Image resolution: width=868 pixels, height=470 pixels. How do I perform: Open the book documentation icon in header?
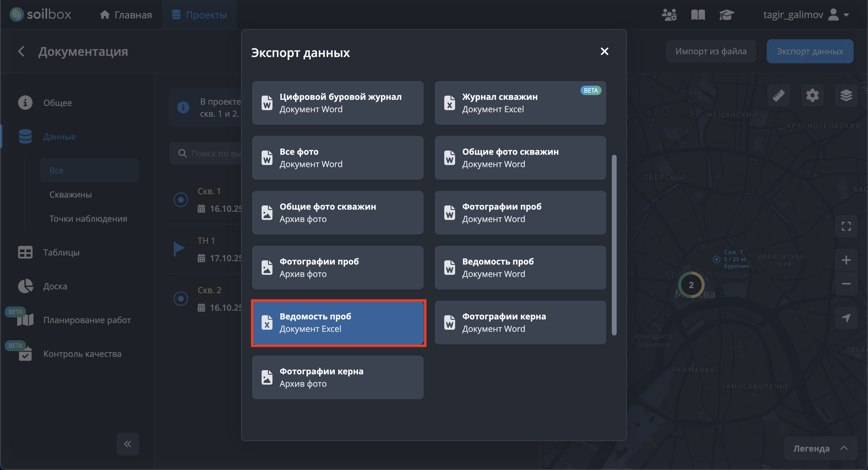(x=698, y=15)
